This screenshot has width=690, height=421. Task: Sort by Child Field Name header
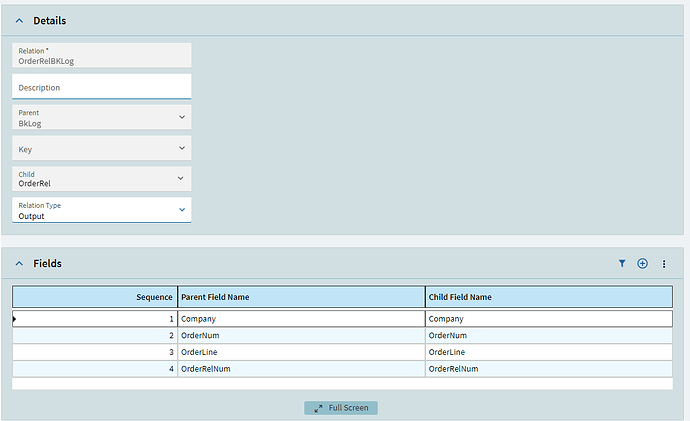click(x=549, y=297)
